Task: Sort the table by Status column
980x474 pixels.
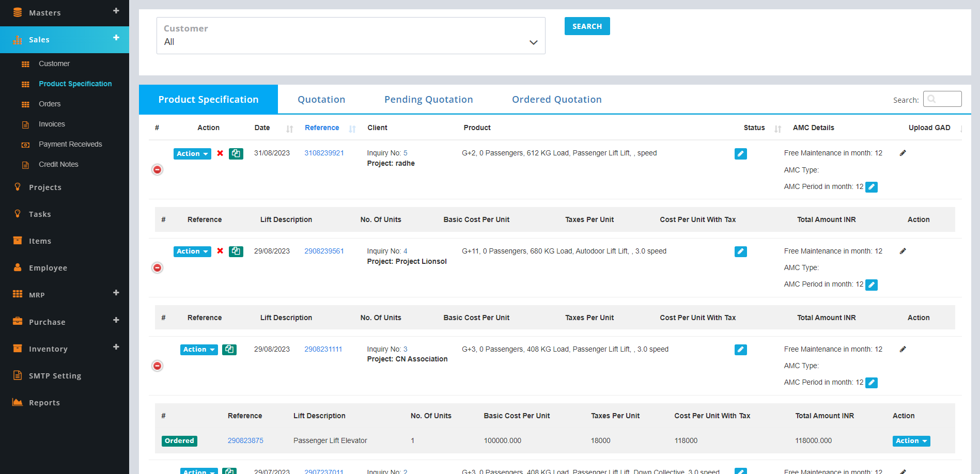Action: (778, 129)
